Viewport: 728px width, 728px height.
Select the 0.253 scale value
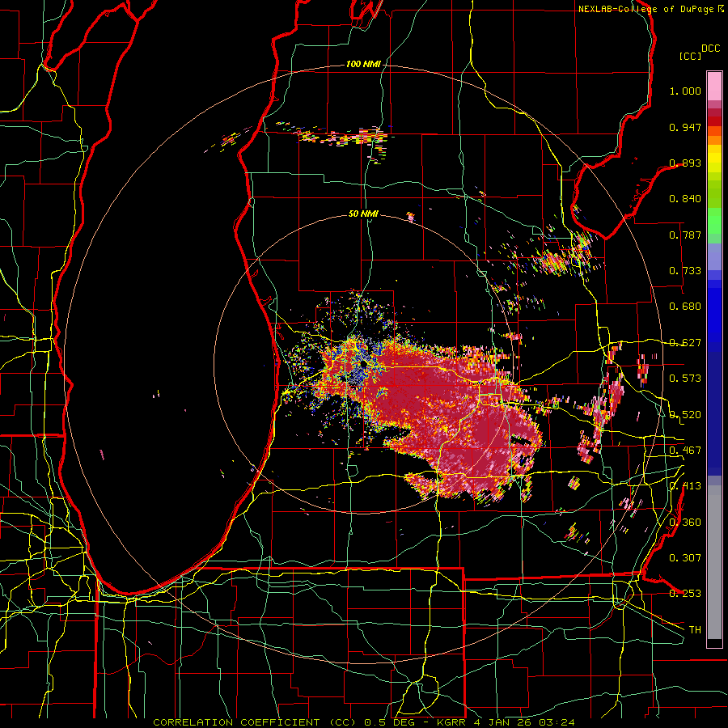click(685, 594)
